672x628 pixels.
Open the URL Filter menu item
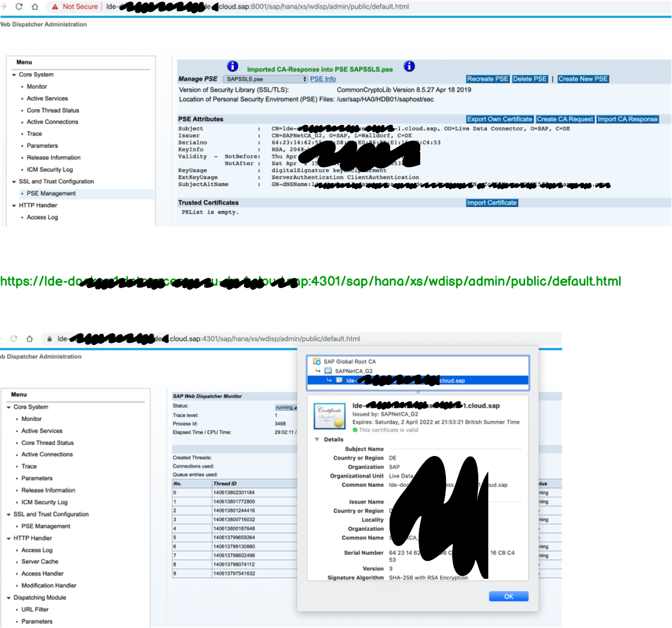point(35,610)
